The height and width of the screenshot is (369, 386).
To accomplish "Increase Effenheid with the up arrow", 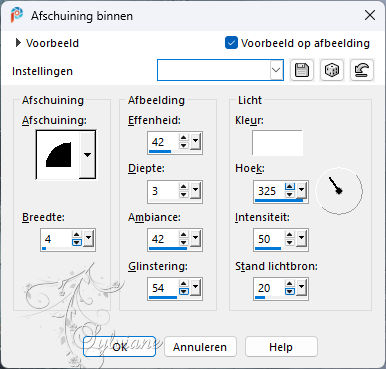I will (183, 138).
